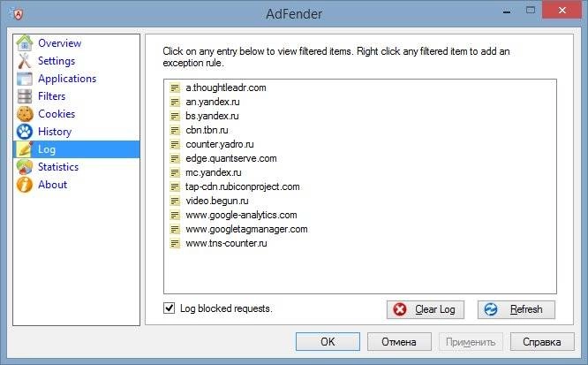This screenshot has width=588, height=365.
Task: Click the log icon beside cbn.tbn.ru
Action: 175,130
